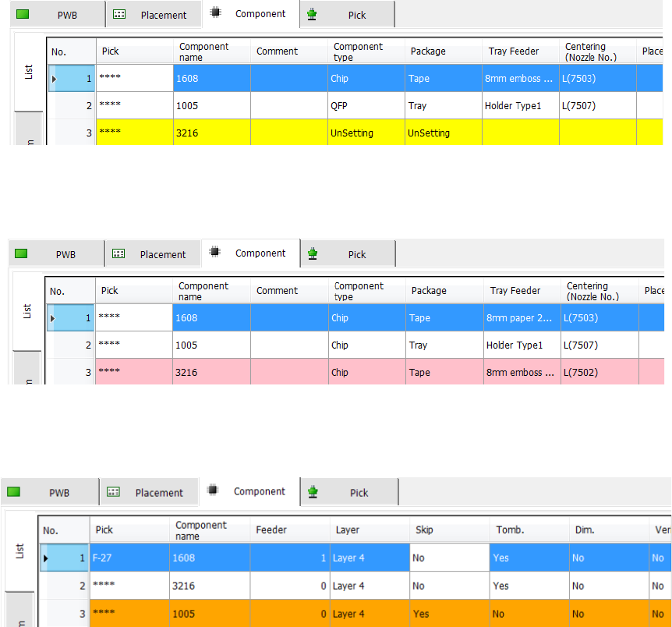
Task: Click the QFP component type cell in the top table
Action: [366, 105]
